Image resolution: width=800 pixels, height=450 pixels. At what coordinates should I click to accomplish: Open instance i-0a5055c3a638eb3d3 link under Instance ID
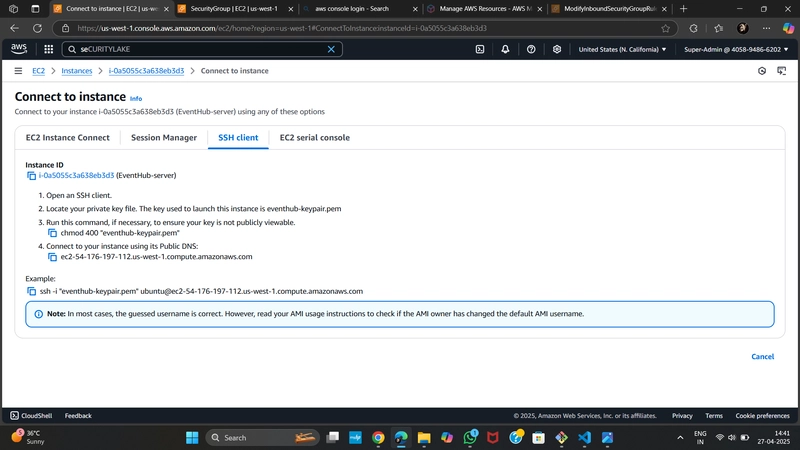(x=77, y=176)
